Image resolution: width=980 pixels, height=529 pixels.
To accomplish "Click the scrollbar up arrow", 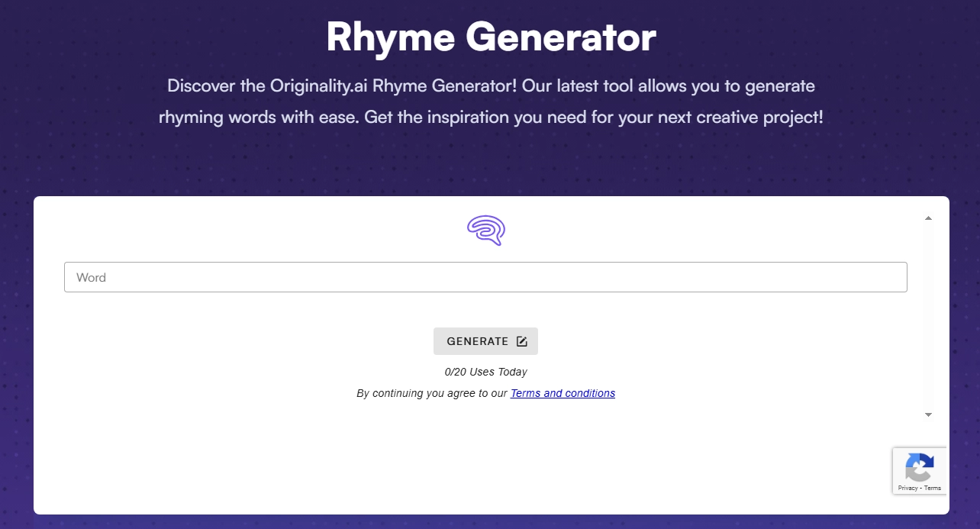I will point(928,217).
